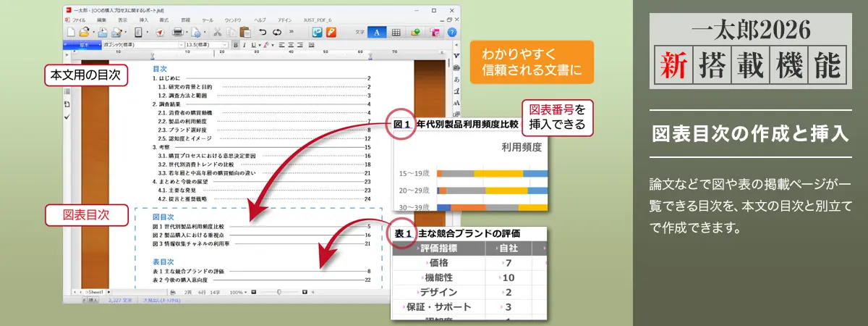
Task: Toggle Italic formatting
Action: click(x=244, y=45)
